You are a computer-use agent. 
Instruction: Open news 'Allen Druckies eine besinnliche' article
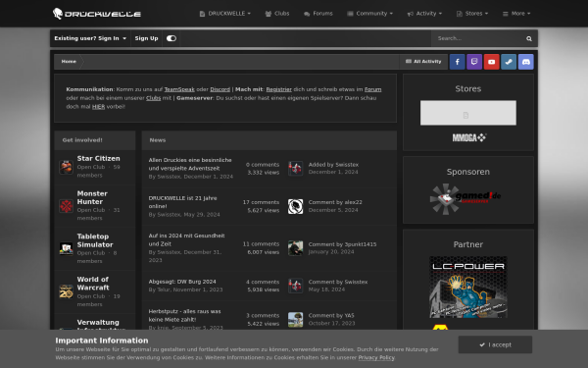(190, 164)
